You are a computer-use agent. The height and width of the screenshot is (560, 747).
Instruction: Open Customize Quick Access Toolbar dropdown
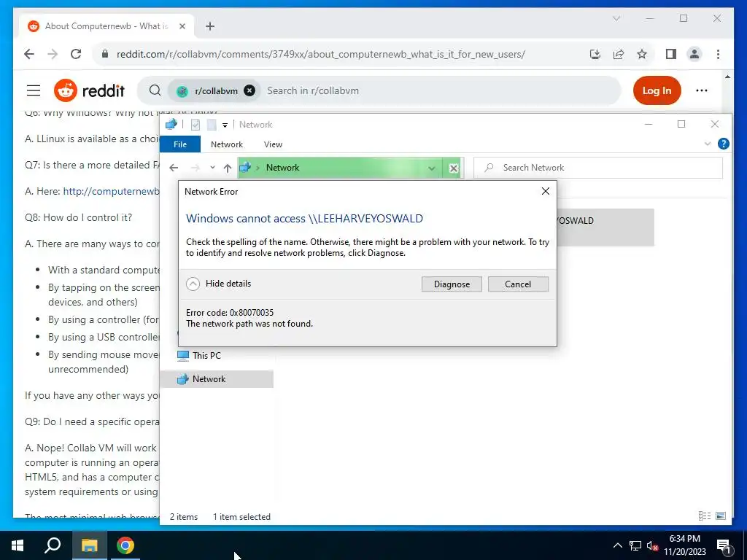225,125
